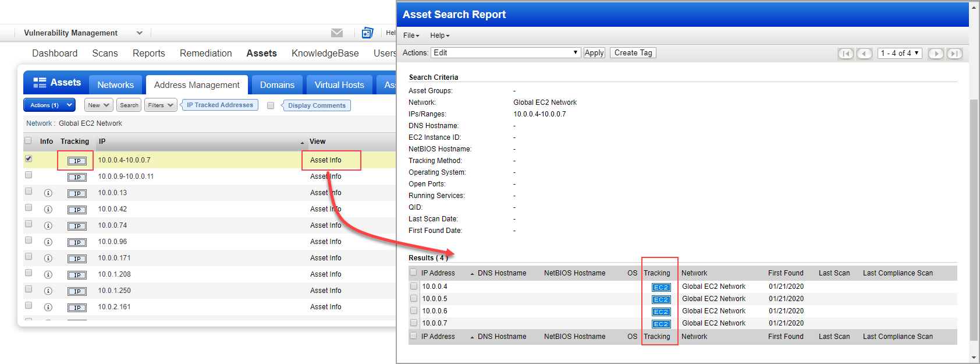Click IP tracking icon for 10.0.0.4-10.0.0.7
Viewport: 980px width, 364px height.
[77, 161]
